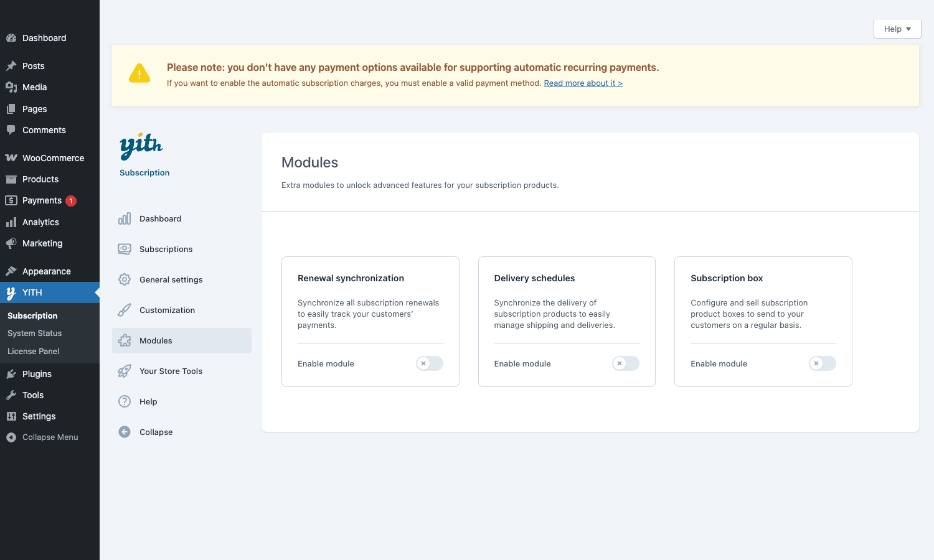Click the 'Marketing' label in admin sidebar
The image size is (934, 560).
42,243
